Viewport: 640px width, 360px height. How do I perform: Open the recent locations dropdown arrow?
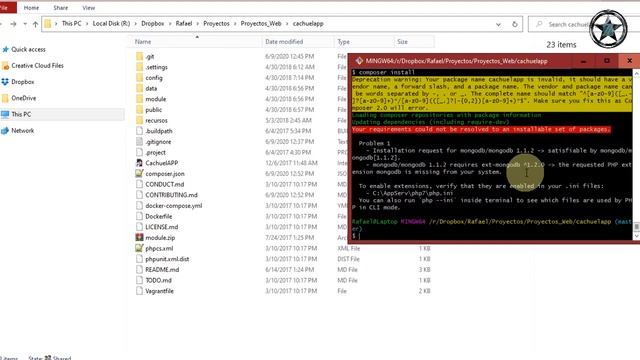(25, 24)
